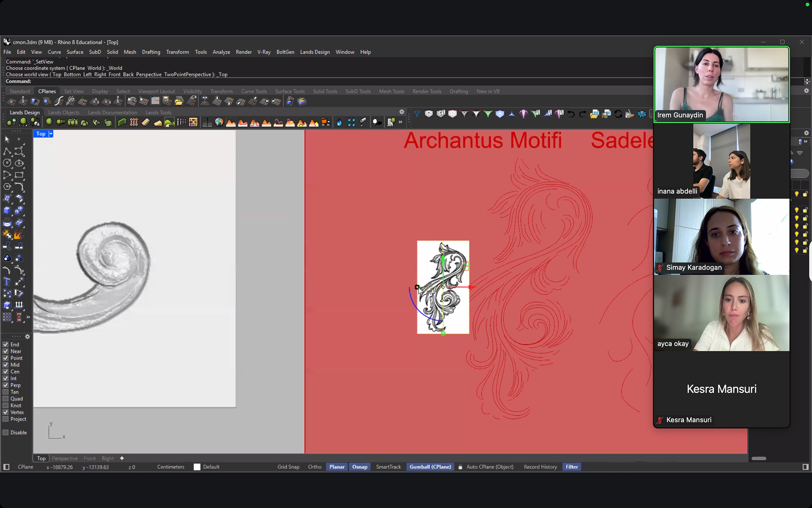Image resolution: width=812 pixels, height=508 pixels.
Task: Check the Disable osnap checkbox
Action: click(x=5, y=433)
